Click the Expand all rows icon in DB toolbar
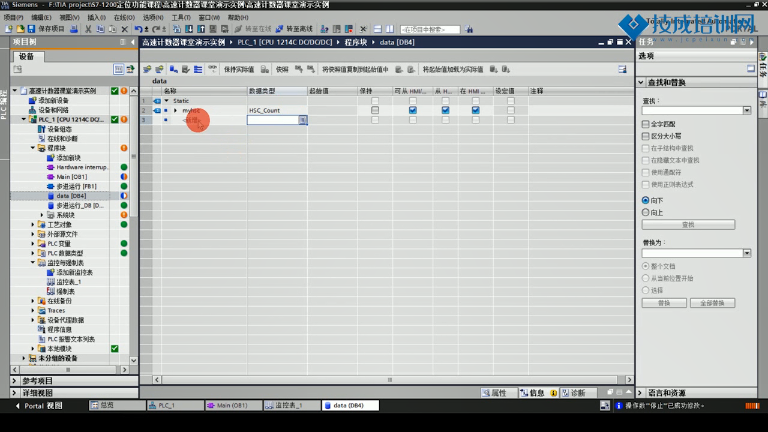The height and width of the screenshot is (432, 768). 198,70
